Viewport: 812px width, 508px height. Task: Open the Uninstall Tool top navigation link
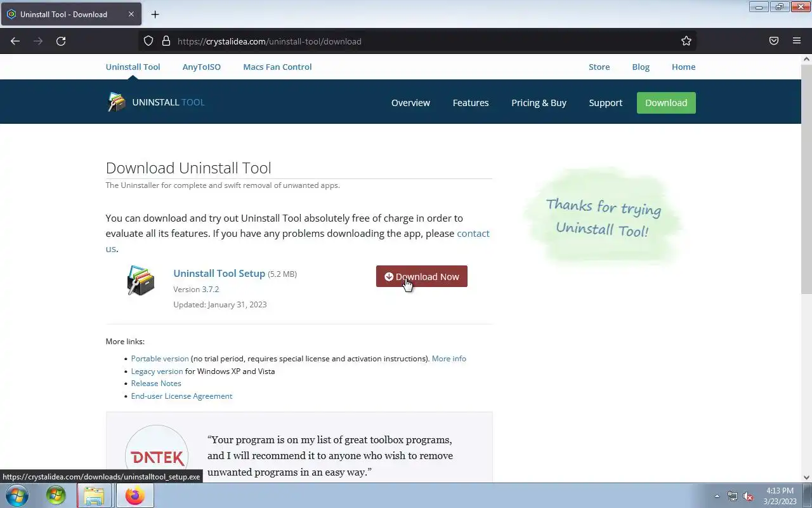tap(133, 67)
